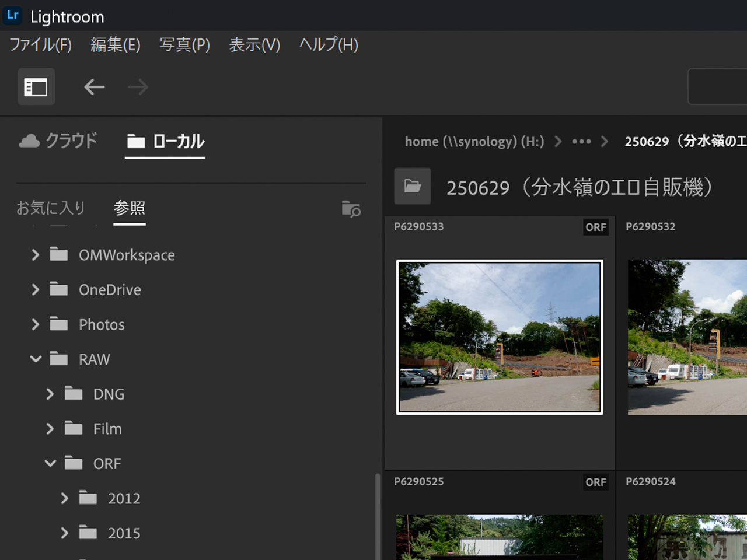Expand the 2015 folder
This screenshot has height=560, width=747.
pyautogui.click(x=65, y=533)
